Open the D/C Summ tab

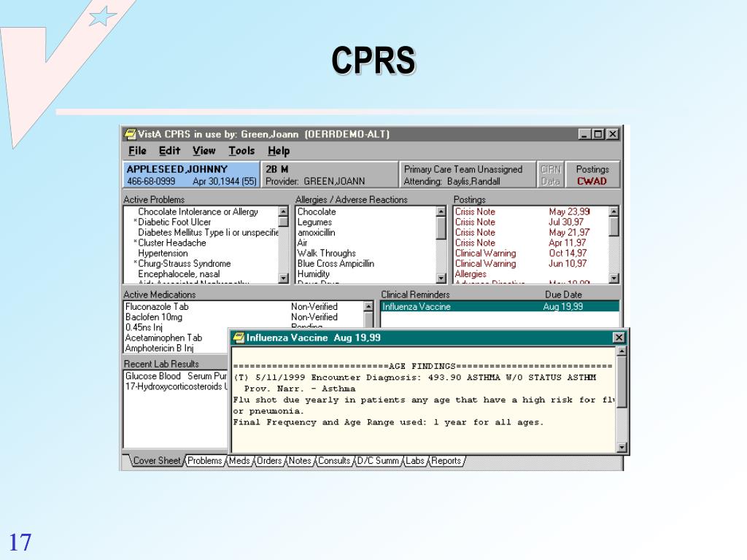378,461
